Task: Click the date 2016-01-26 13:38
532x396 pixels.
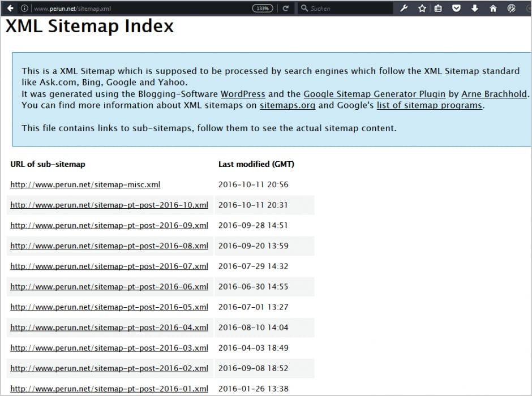Action: click(253, 389)
